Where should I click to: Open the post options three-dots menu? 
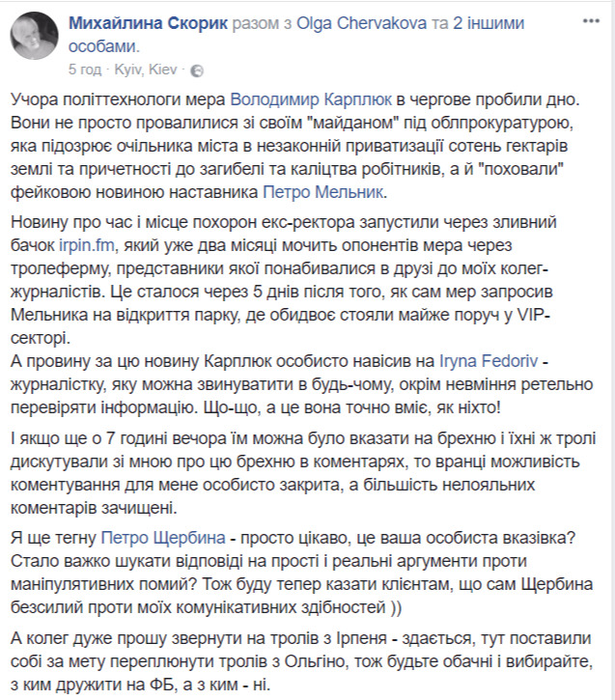pos(591,21)
